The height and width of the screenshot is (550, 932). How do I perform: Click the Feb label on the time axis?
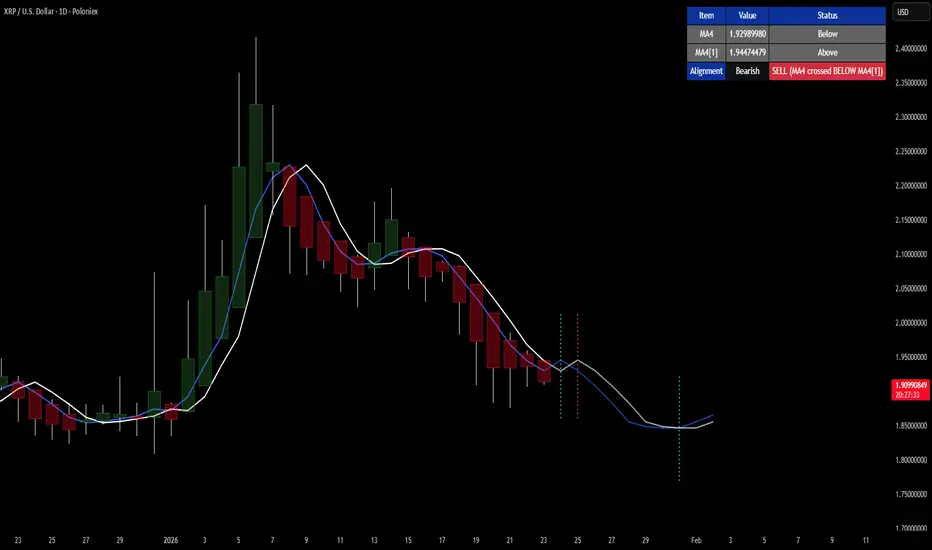click(x=696, y=540)
